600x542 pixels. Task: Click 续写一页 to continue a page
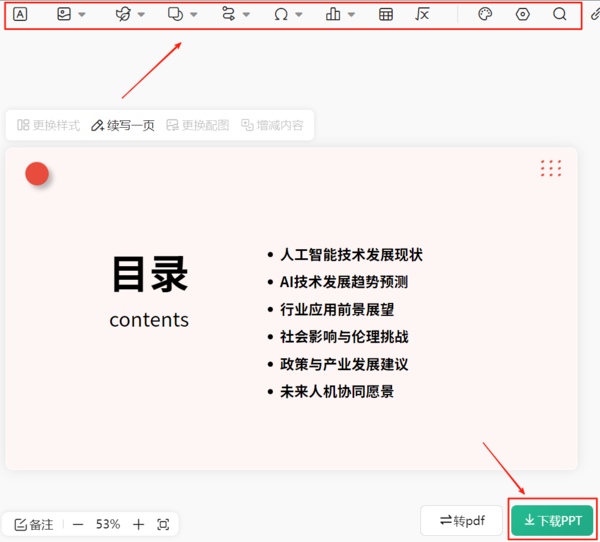tap(123, 125)
